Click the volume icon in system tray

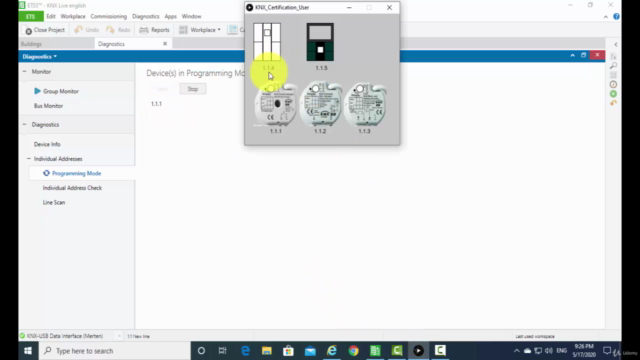[x=549, y=351]
